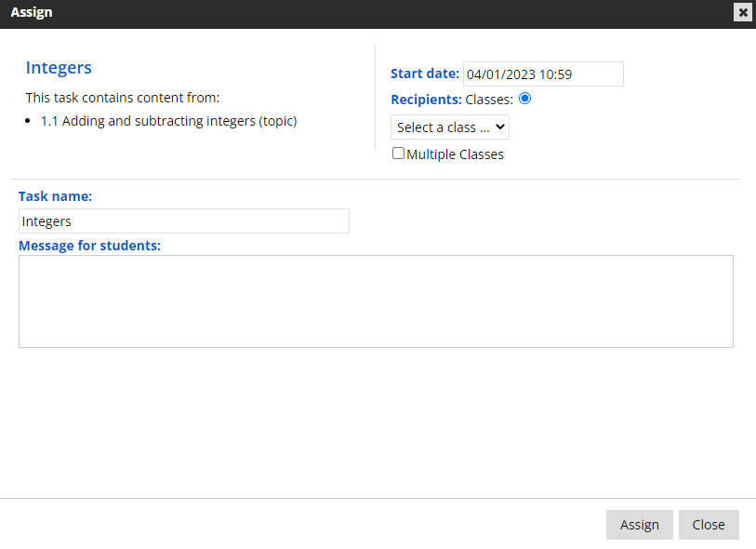Image resolution: width=756 pixels, height=549 pixels.
Task: Click the arrow on the class selector
Action: click(x=498, y=127)
